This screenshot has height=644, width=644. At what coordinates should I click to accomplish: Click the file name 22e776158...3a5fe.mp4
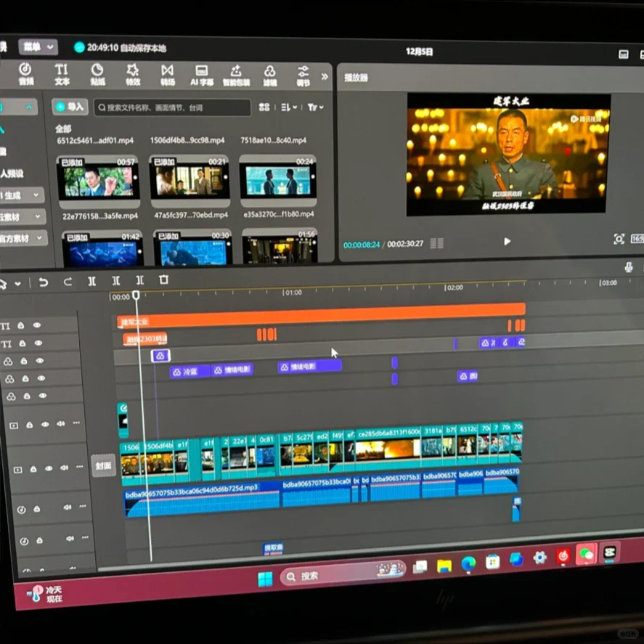pyautogui.click(x=100, y=216)
